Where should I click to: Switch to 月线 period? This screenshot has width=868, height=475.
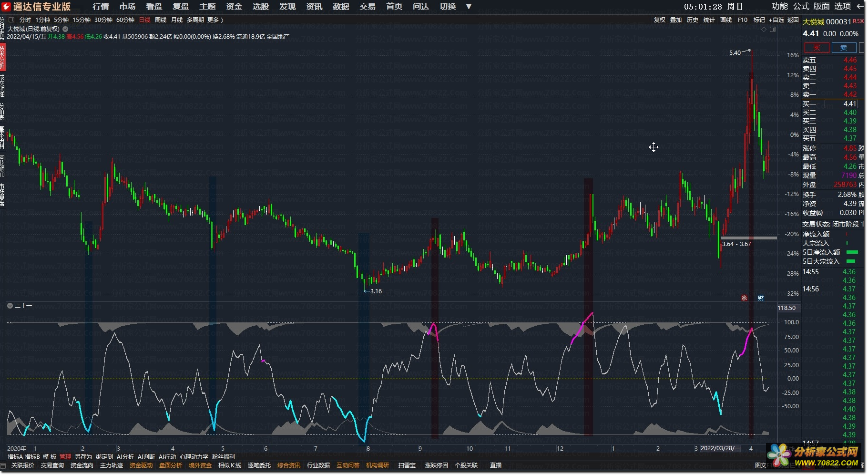[x=177, y=20]
